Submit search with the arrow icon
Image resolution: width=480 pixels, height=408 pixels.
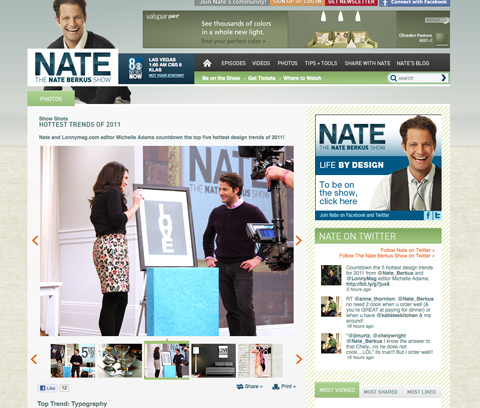[444, 78]
